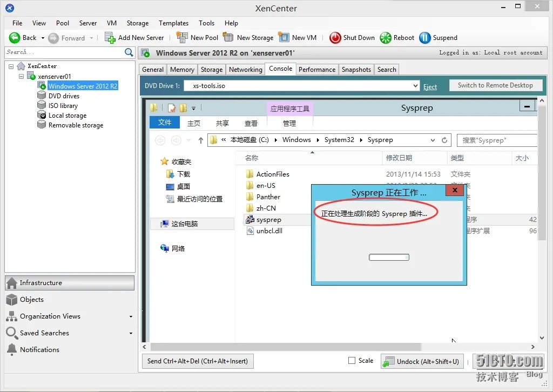Open the Back history dropdown arrow

[x=43, y=38]
